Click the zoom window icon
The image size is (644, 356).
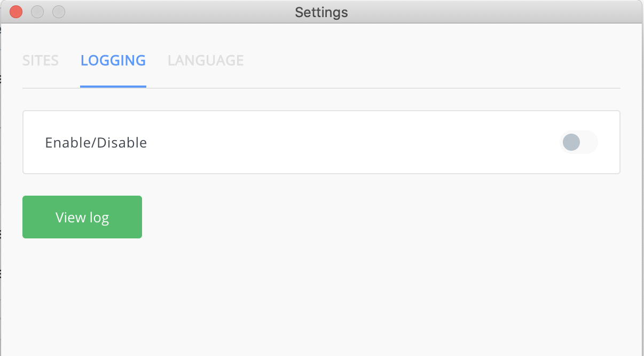pos(59,11)
